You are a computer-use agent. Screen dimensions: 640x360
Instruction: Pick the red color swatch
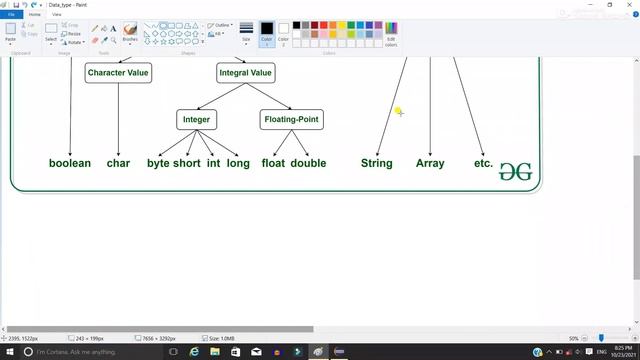click(324, 25)
